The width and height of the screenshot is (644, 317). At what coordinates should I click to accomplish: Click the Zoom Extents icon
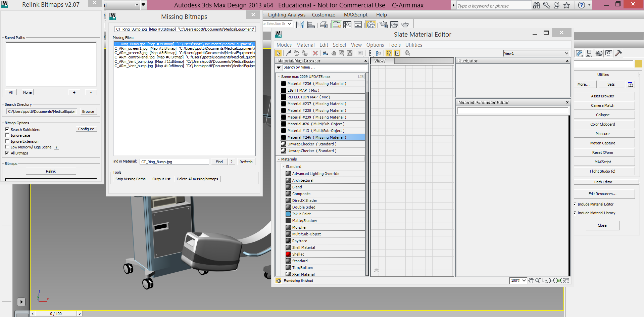[552, 280]
